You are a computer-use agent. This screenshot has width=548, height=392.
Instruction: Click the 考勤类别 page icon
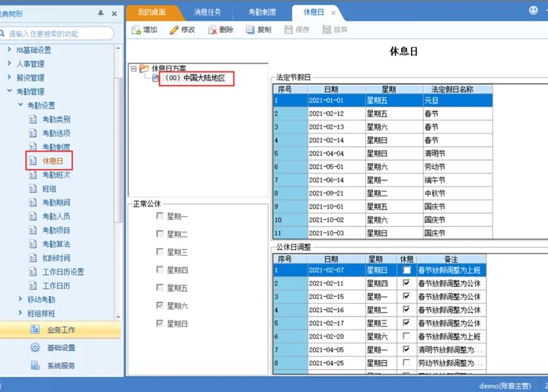(33, 120)
